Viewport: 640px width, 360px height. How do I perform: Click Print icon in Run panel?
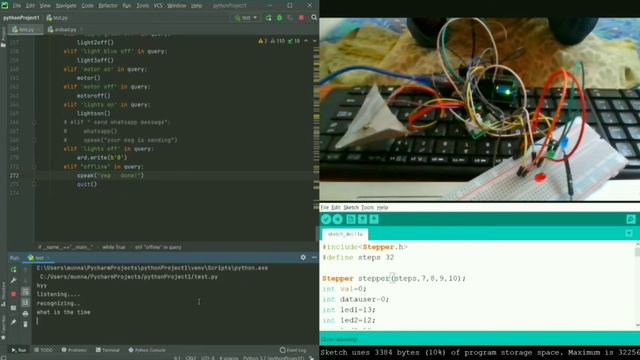coord(25,313)
